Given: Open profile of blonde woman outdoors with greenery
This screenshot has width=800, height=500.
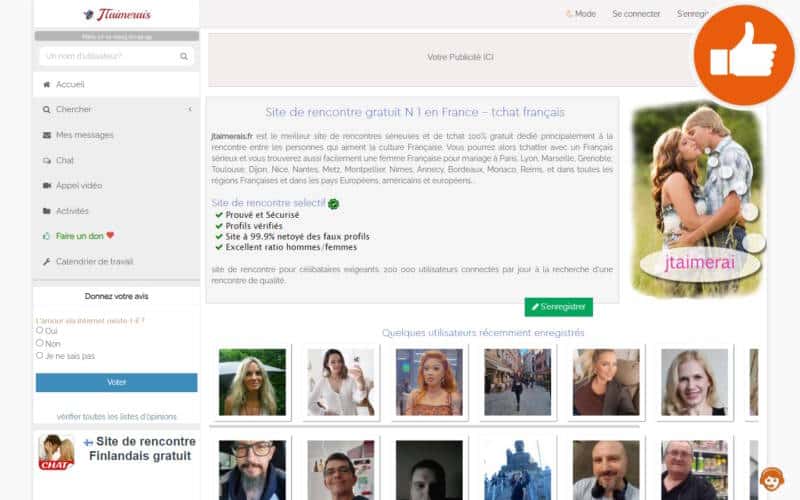Looking at the screenshot, I should click(x=253, y=382).
